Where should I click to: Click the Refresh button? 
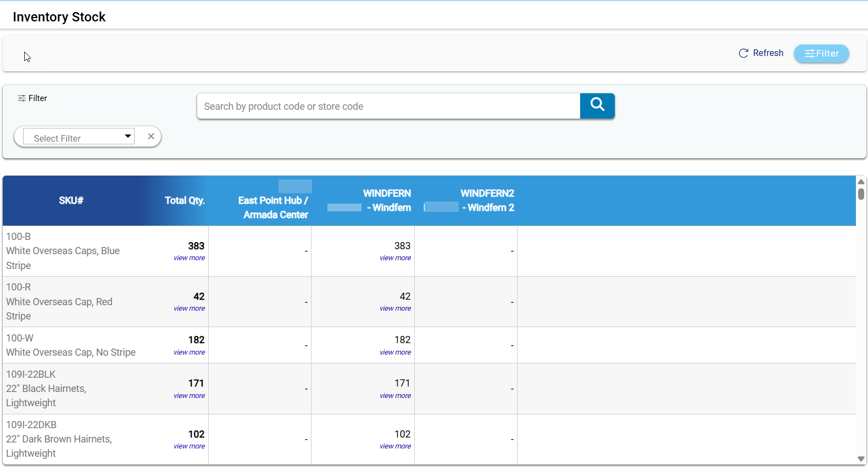coord(761,53)
